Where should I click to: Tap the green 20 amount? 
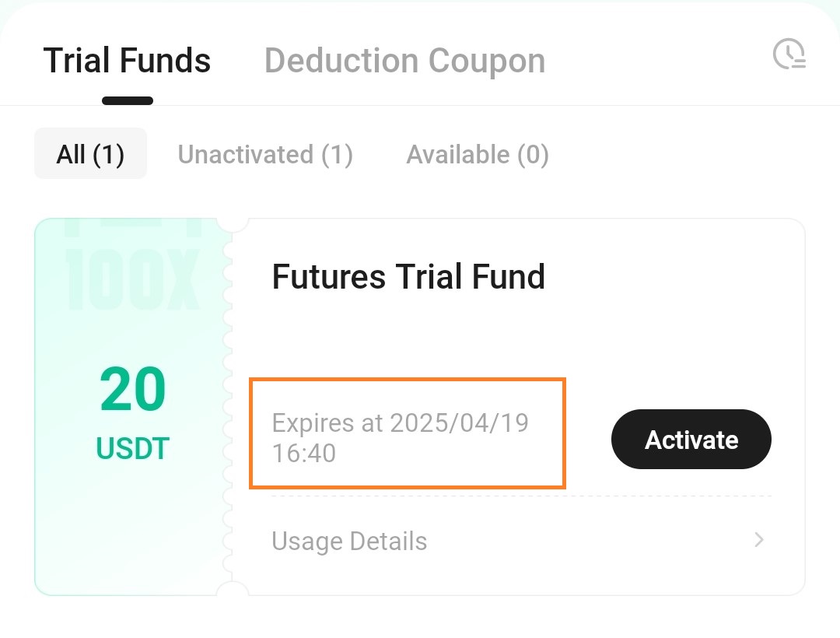point(132,389)
